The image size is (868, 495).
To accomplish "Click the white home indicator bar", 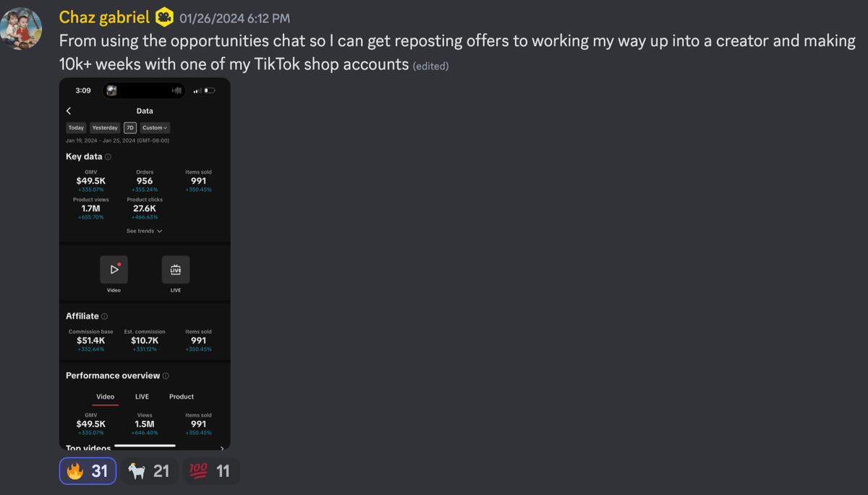I will point(145,446).
